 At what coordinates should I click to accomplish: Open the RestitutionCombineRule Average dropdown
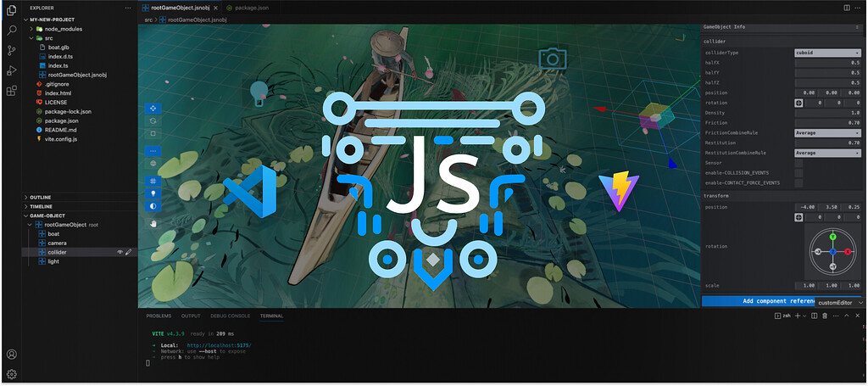827,153
